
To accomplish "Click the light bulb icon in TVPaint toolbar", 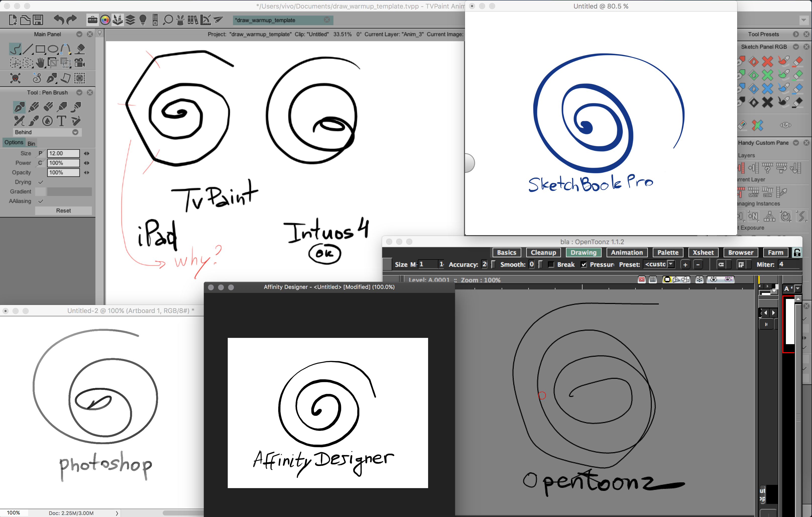I will click(143, 20).
